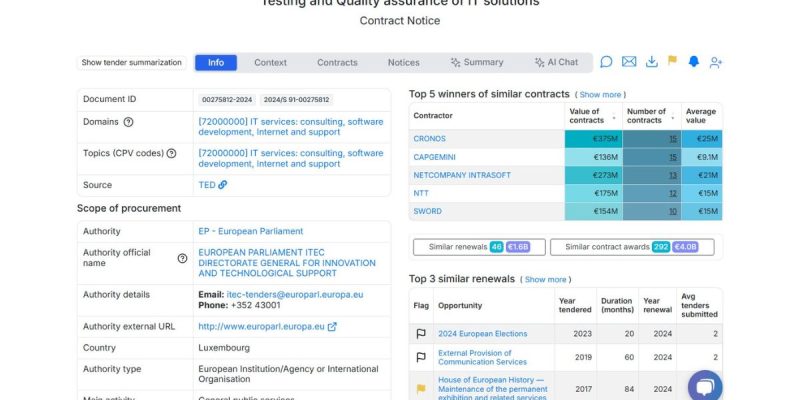This screenshot has height=400, width=800.
Task: Click Show tender summarization button
Action: (132, 62)
